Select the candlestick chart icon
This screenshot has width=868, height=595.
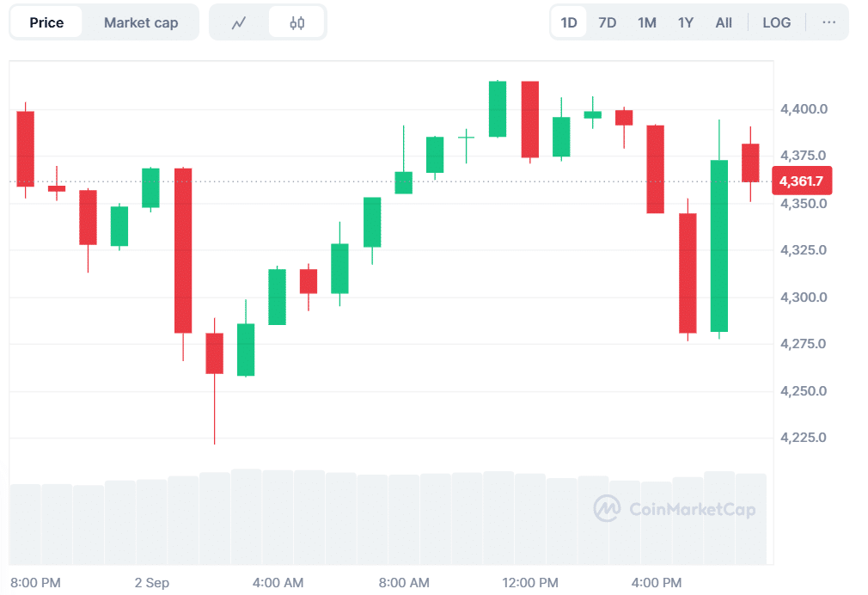pos(296,23)
